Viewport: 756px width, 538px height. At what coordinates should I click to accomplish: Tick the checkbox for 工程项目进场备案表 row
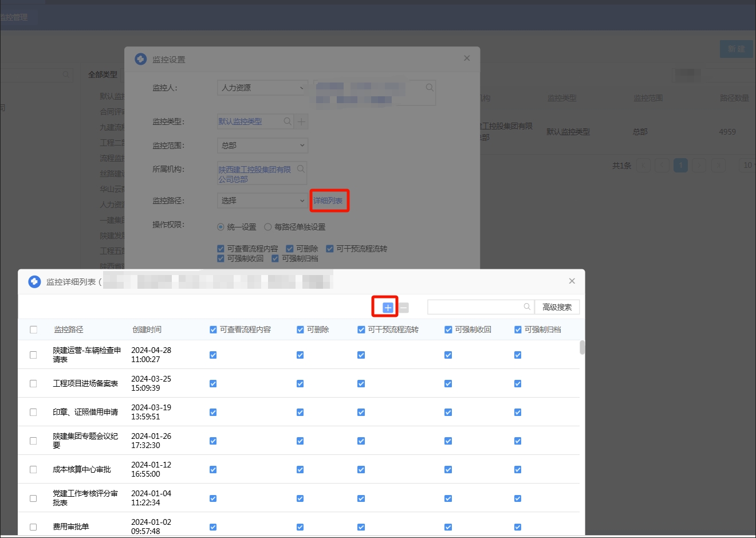33,384
